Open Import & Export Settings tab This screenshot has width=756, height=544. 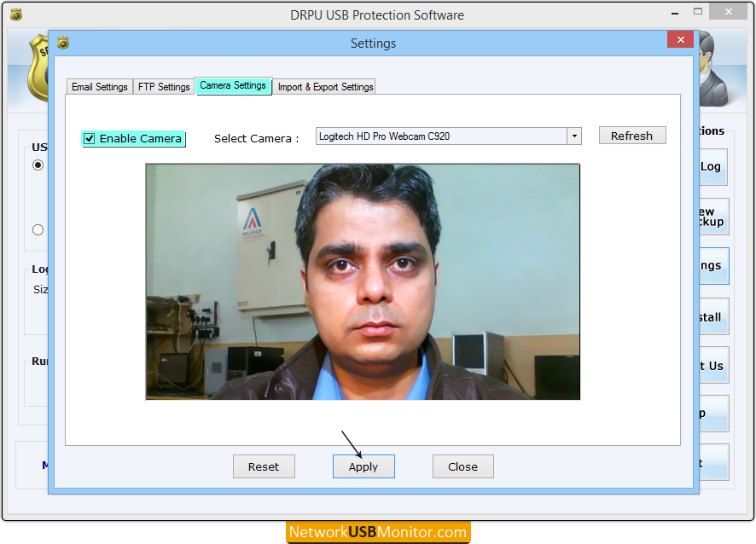coord(325,87)
